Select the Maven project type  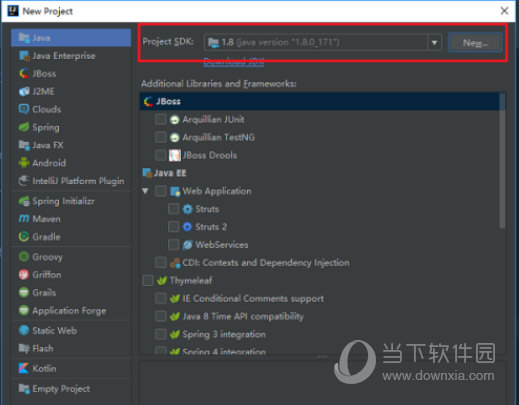click(x=46, y=219)
